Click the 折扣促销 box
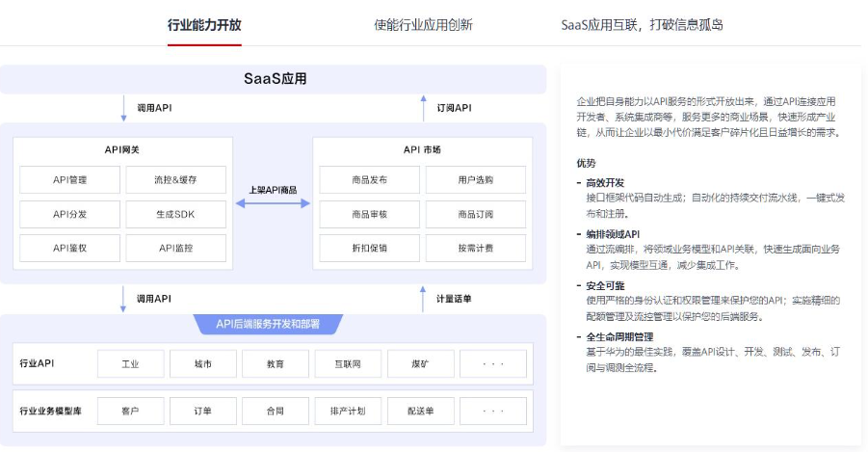This screenshot has width=868, height=452. (368, 248)
